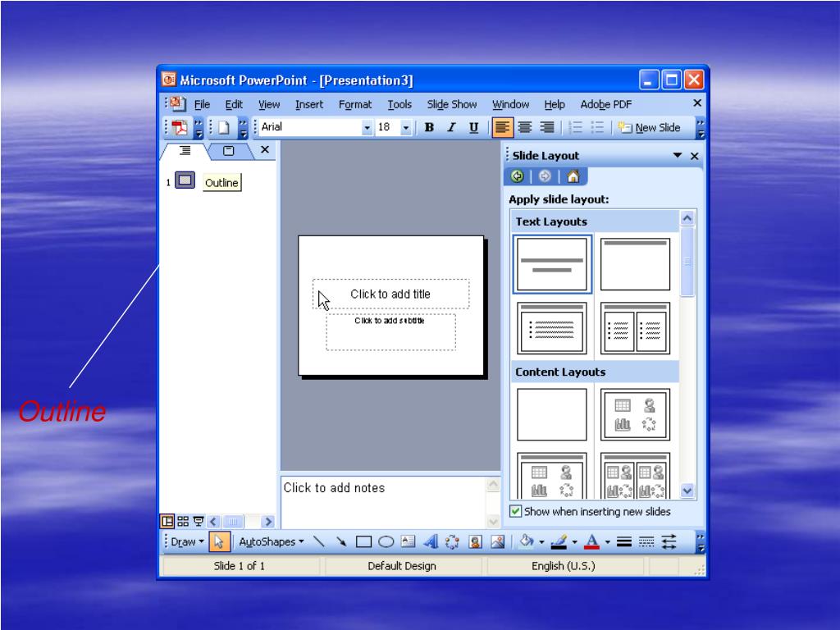Image resolution: width=840 pixels, height=630 pixels.
Task: Select the Arrow drawing tool
Action: (340, 541)
